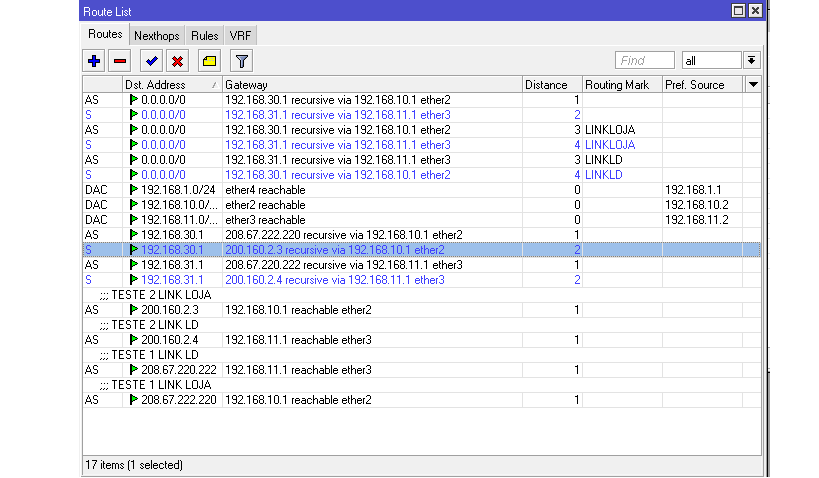The height and width of the screenshot is (478, 819).
Task: Click the Route List window maximize icon
Action: [738, 10]
